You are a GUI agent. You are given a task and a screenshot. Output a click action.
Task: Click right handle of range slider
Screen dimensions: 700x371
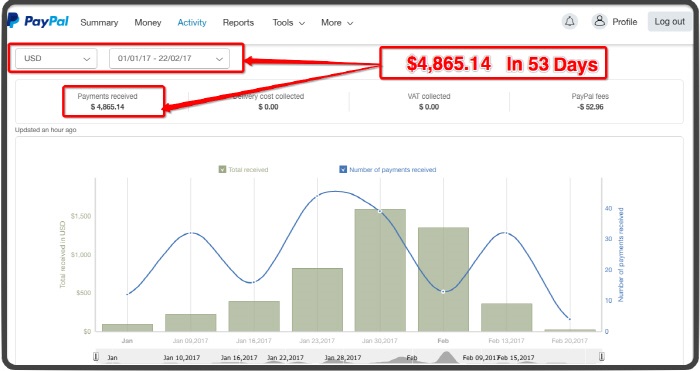coord(601,356)
